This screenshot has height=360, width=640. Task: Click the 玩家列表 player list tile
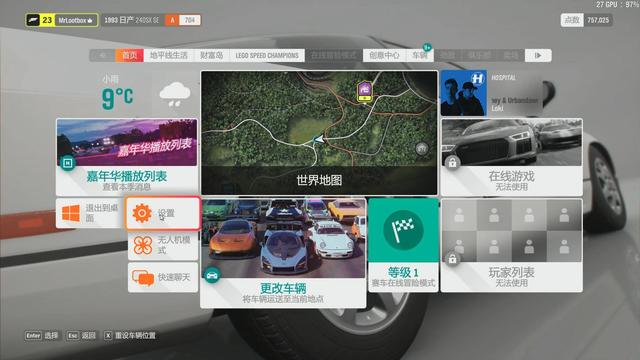(511, 245)
